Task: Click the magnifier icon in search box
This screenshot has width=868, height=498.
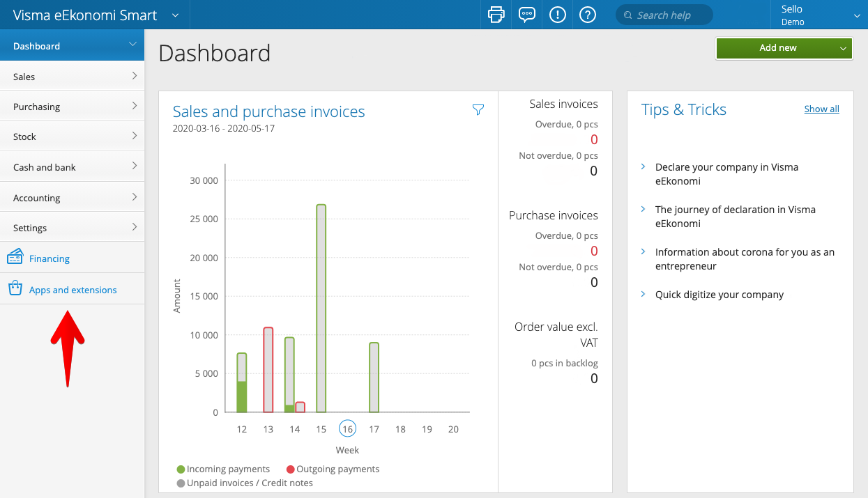Action: 627,15
